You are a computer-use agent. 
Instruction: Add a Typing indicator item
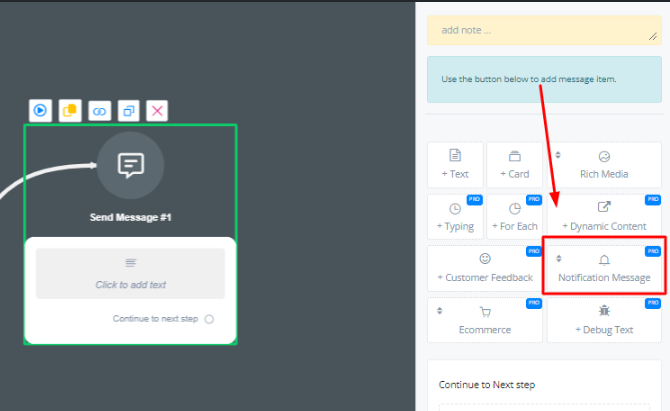[x=455, y=217]
